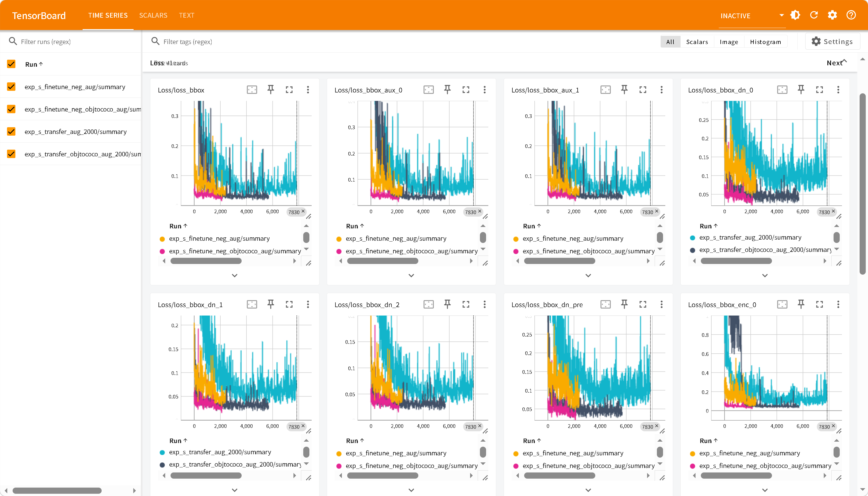Switch to the TEXT tab
Screen dimensions: 868x496
click(186, 15)
